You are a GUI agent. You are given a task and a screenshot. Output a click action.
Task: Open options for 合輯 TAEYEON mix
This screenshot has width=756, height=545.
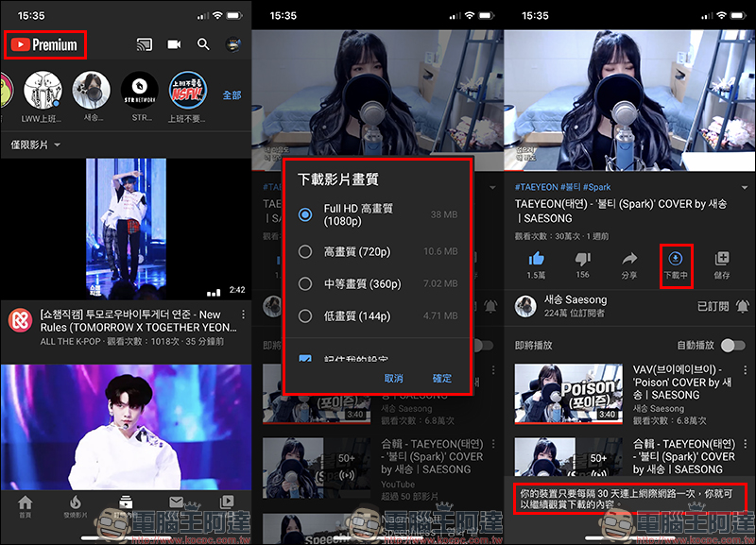746,444
